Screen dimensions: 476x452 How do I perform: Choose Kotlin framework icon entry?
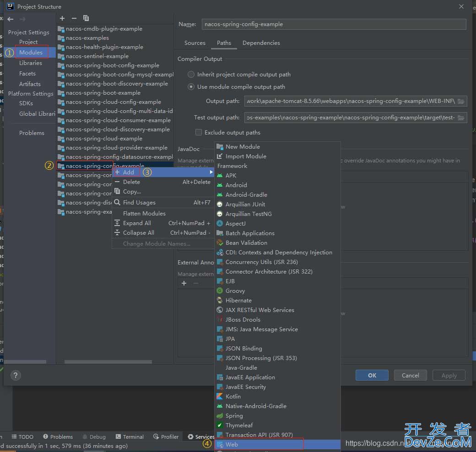click(x=277, y=397)
